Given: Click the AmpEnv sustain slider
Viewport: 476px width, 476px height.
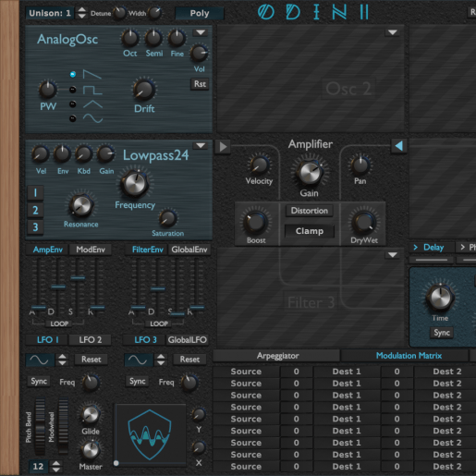Looking at the screenshot, I should pos(78,278).
